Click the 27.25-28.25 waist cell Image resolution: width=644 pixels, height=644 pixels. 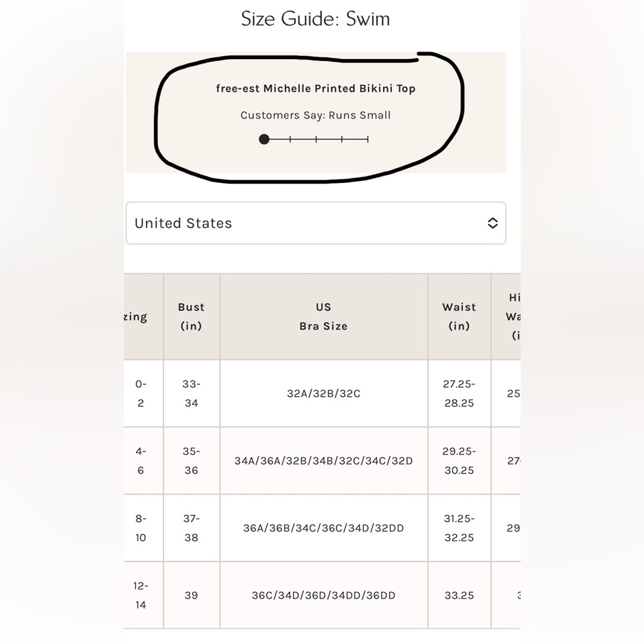coord(459,393)
